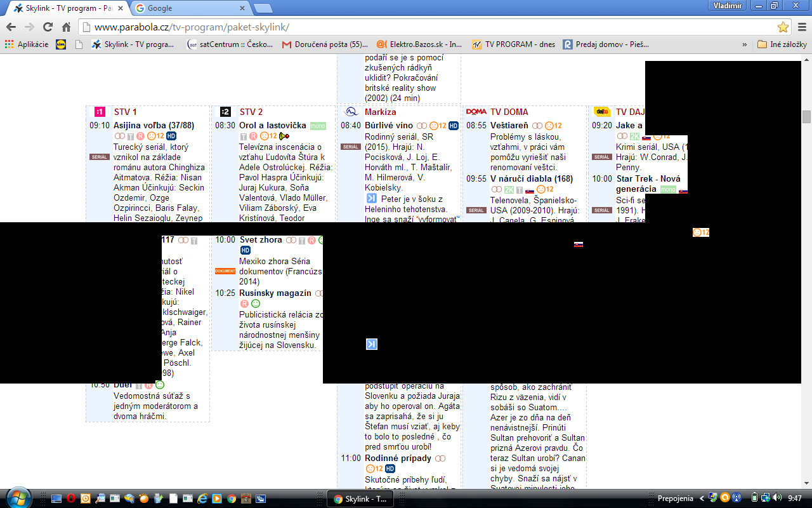Show hidden tray icons with the arrow
The image size is (812, 508).
coord(702,498)
